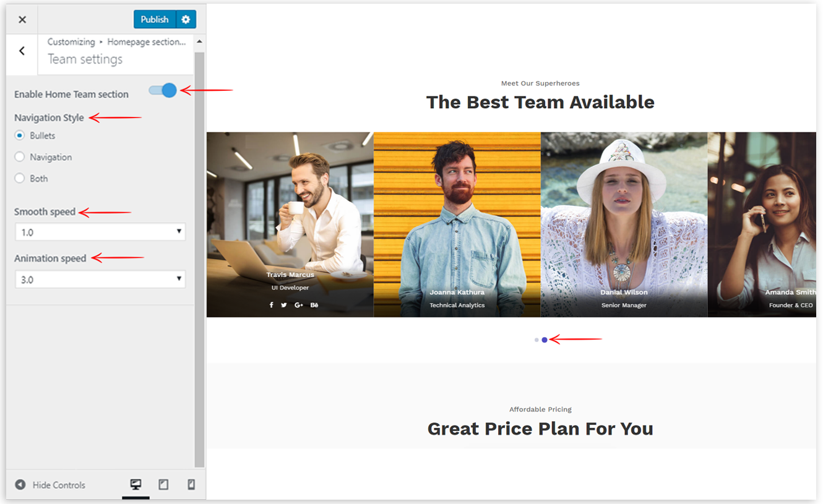Switch to tablet preview icon
Screen dimensions: 823x504
[x=163, y=485]
